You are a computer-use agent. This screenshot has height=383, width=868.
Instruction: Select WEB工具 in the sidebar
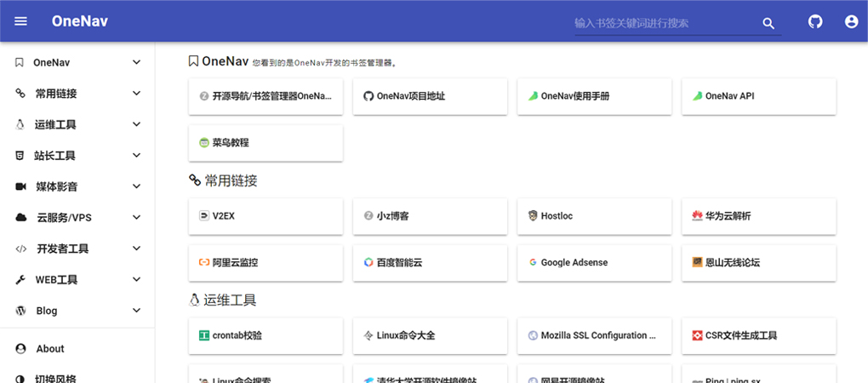point(77,279)
